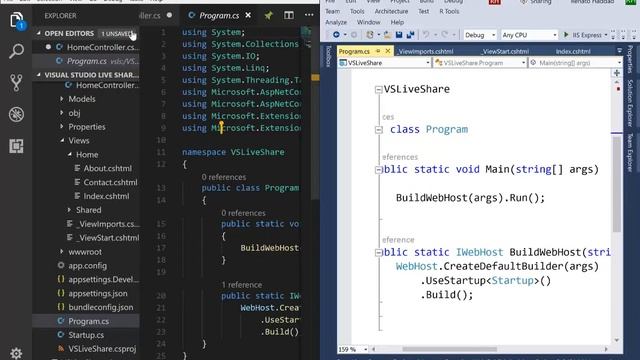640x360 pixels.
Task: Click the Visual Studio horizontal scrollbar thumb
Action: coord(449,349)
